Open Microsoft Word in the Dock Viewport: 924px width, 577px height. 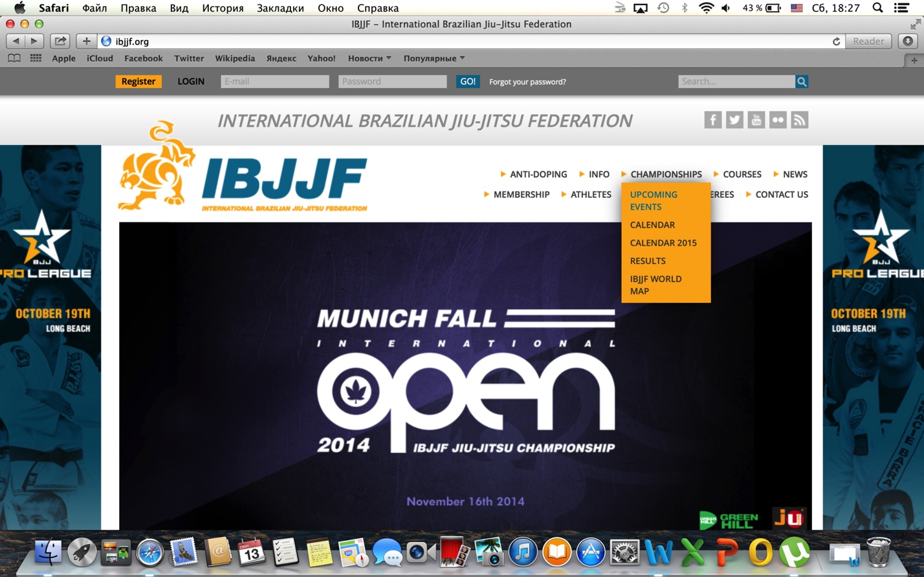[658, 553]
